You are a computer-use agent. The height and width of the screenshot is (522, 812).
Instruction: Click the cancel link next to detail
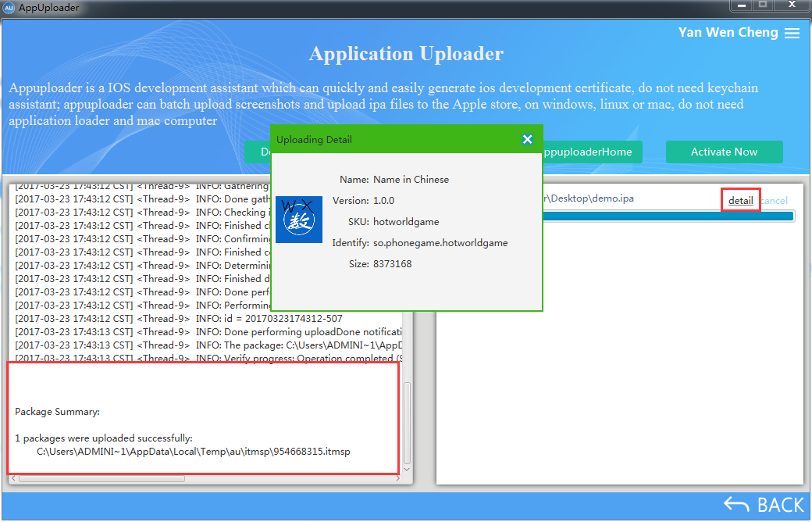point(775,201)
